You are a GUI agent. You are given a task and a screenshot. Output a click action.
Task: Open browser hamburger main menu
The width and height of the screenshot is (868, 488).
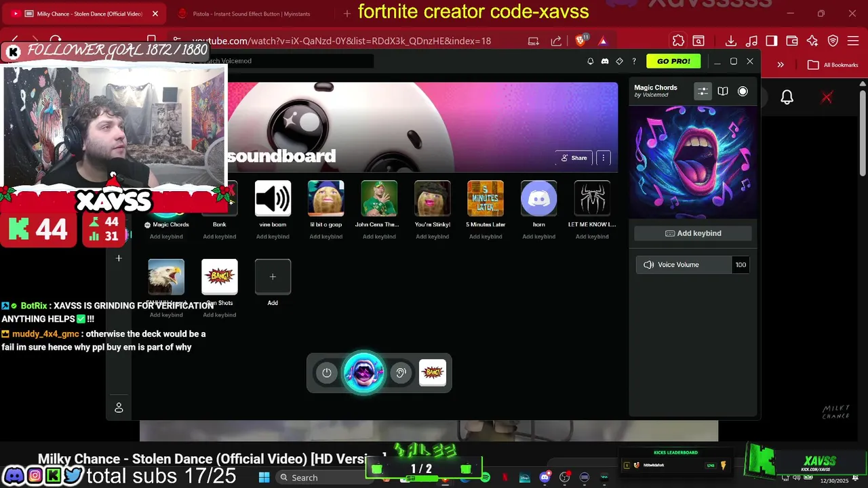pyautogui.click(x=854, y=41)
